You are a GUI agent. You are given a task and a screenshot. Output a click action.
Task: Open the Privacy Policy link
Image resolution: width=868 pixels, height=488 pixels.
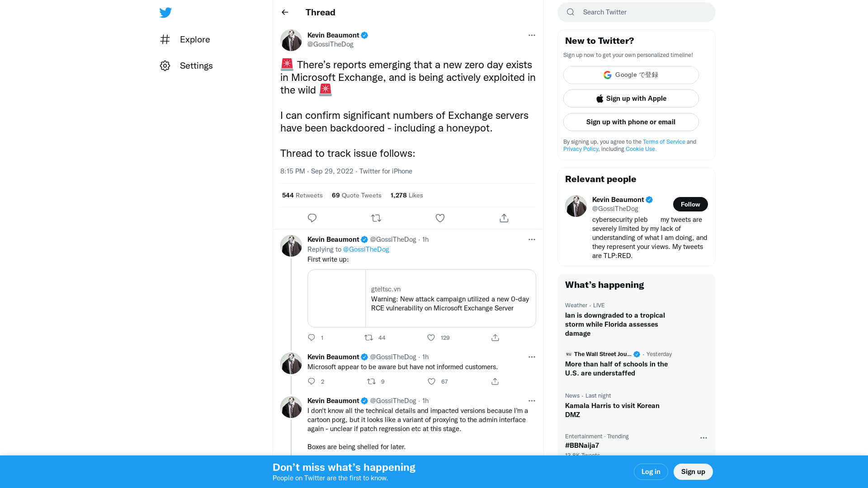580,149
